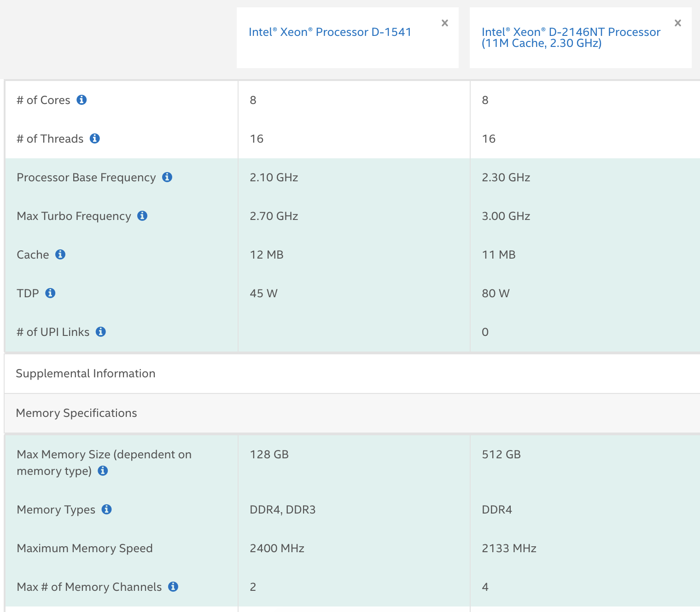700x612 pixels.
Task: Click the Memory Types info icon
Action: pos(106,509)
